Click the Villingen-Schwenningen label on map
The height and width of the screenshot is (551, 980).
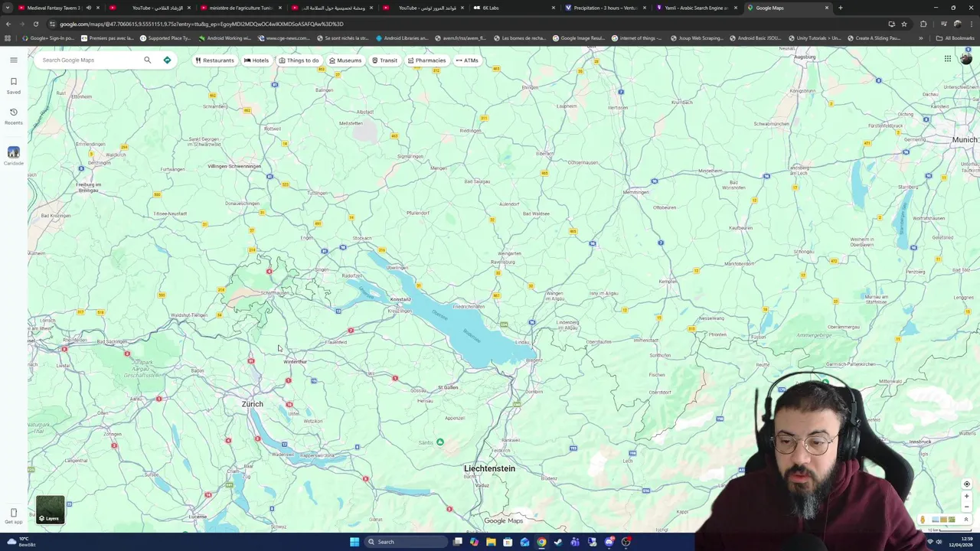[234, 166]
